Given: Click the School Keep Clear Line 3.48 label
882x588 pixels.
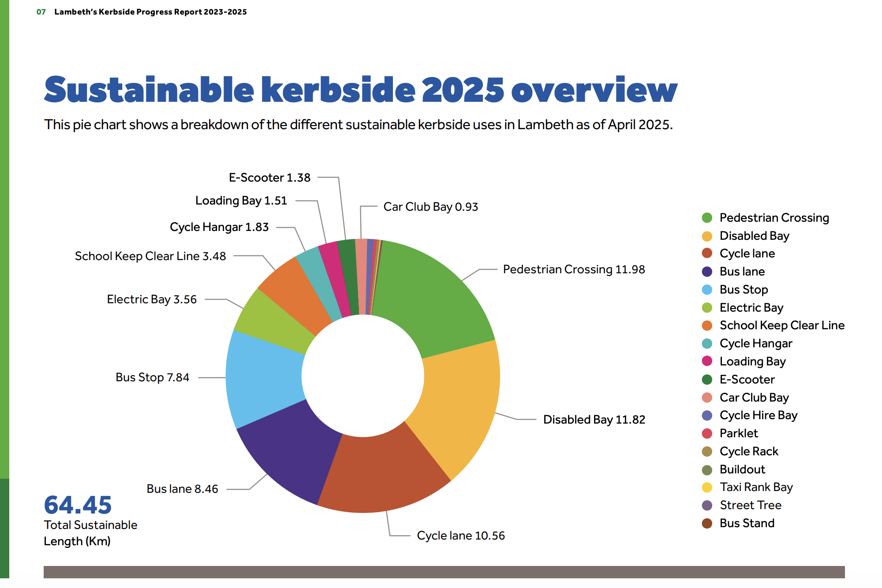Looking at the screenshot, I should pos(150,256).
